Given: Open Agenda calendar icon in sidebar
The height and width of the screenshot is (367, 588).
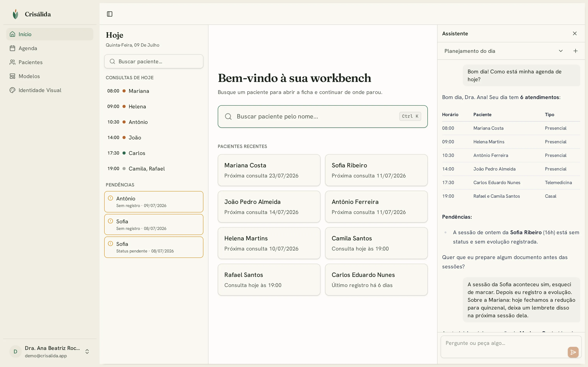Looking at the screenshot, I should point(12,48).
